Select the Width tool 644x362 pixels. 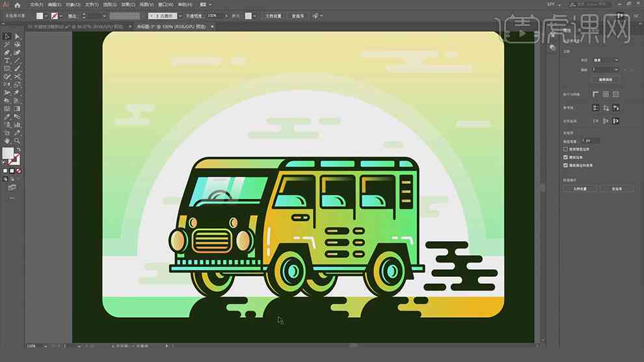point(7,93)
